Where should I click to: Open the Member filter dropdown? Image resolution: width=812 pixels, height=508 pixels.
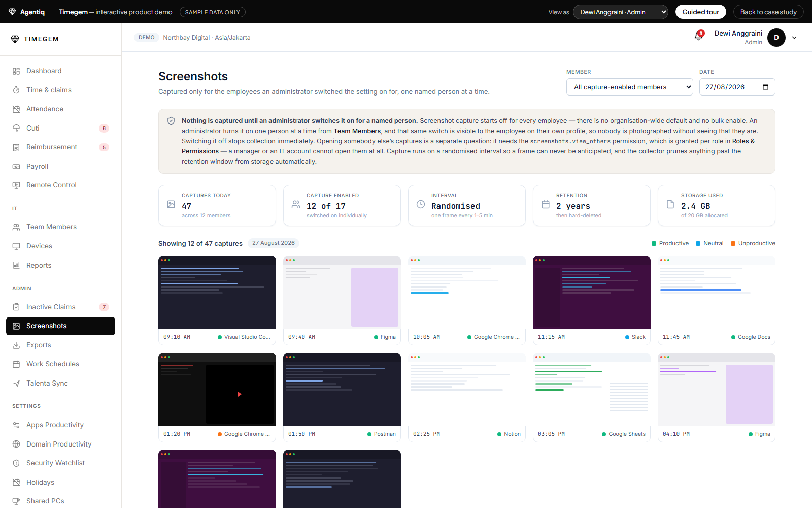[630, 87]
